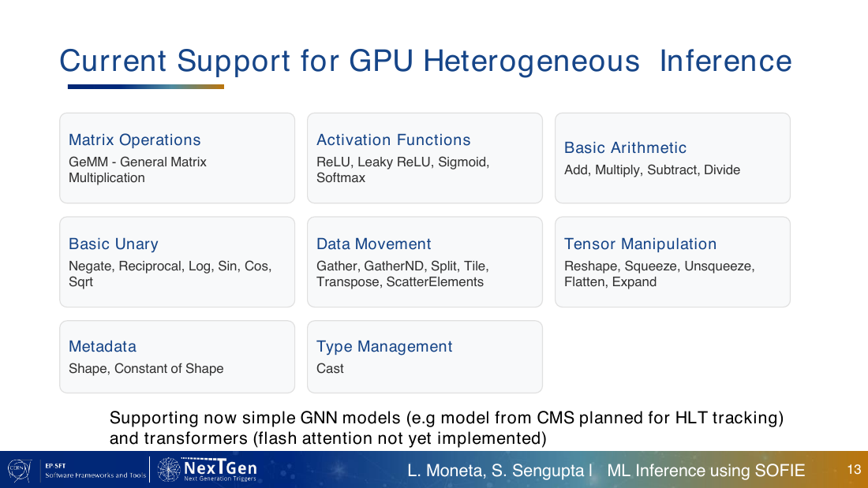Viewport: 868px width, 488px height.
Task: Click the Tensor Manipulation card
Action: point(672,262)
